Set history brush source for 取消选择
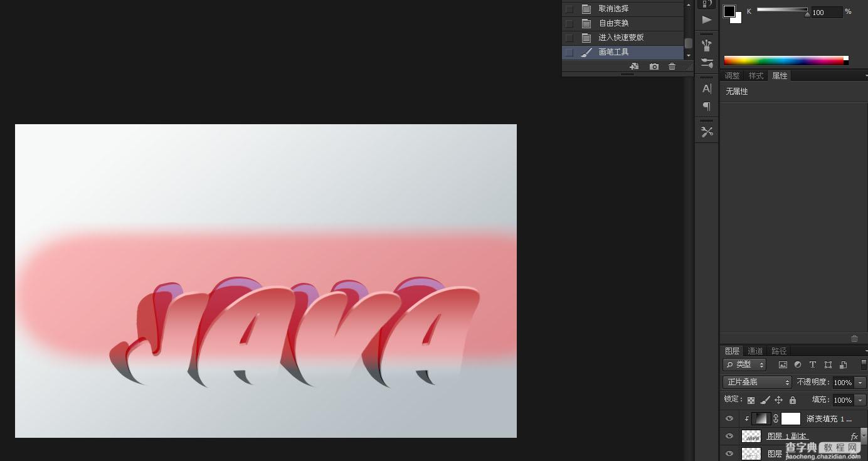This screenshot has width=868, height=461. [569, 9]
